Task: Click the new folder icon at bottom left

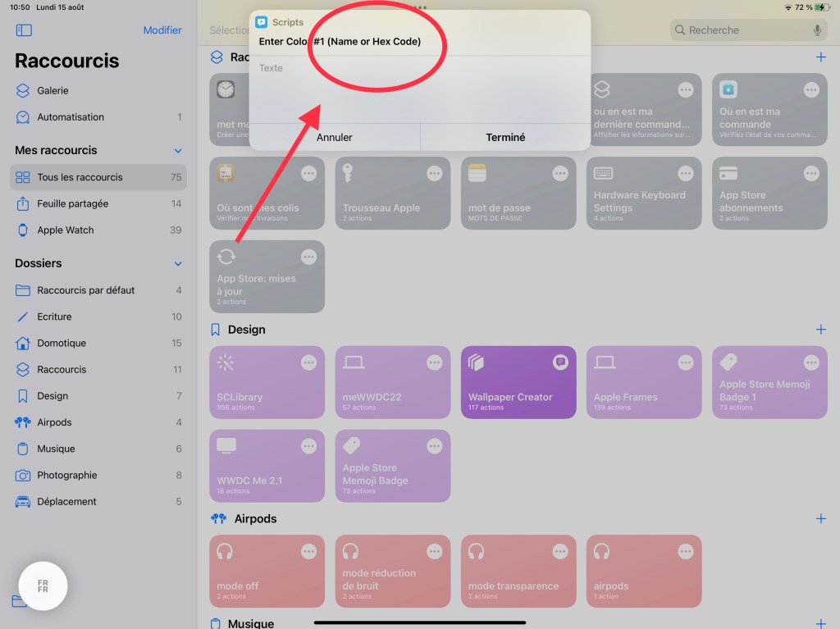Action: [x=18, y=601]
